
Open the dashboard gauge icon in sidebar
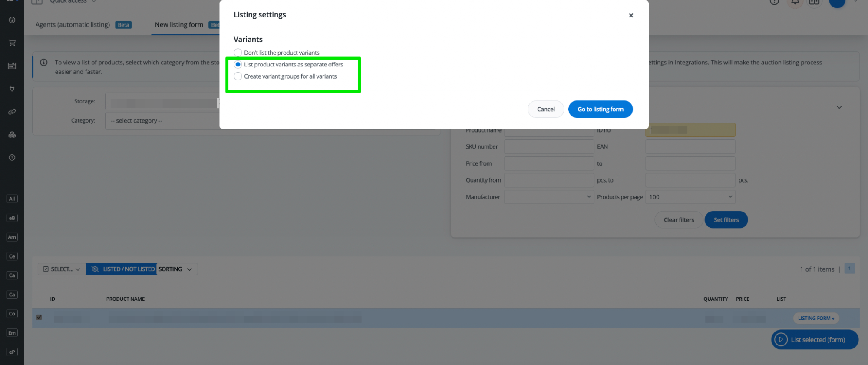click(12, 20)
